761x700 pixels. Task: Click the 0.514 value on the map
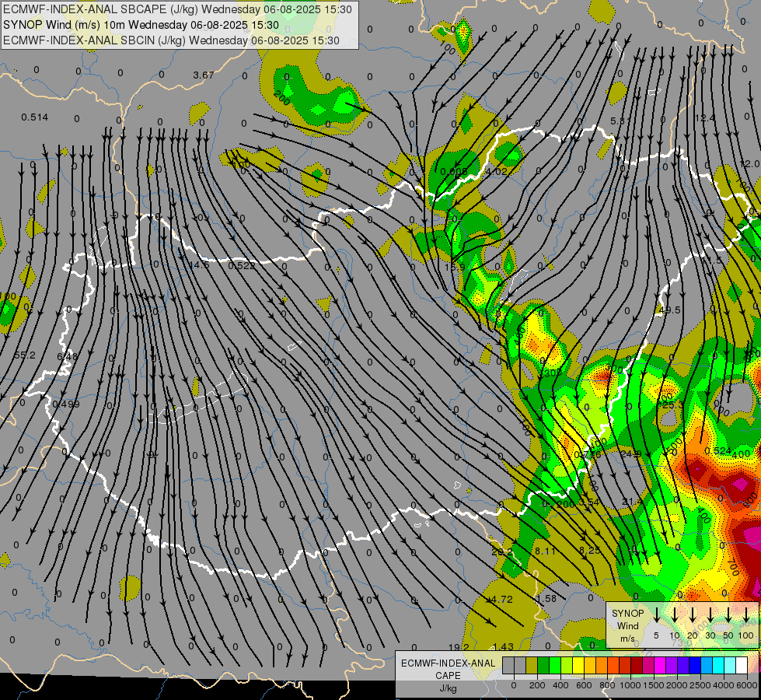[34, 117]
